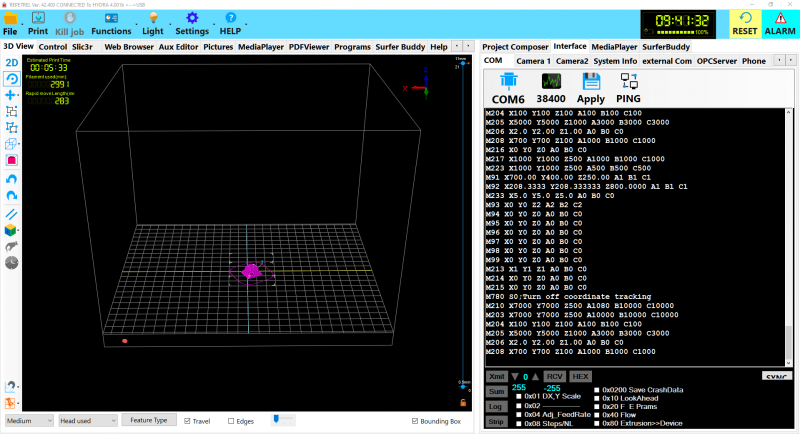Click the colored cube icon
Image resolution: width=800 pixels, height=434 pixels.
(10, 230)
